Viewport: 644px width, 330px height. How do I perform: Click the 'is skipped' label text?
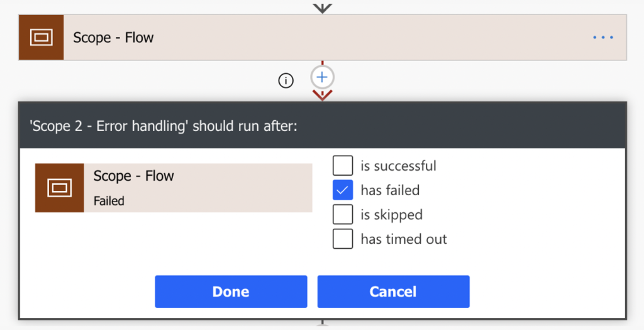(x=391, y=215)
